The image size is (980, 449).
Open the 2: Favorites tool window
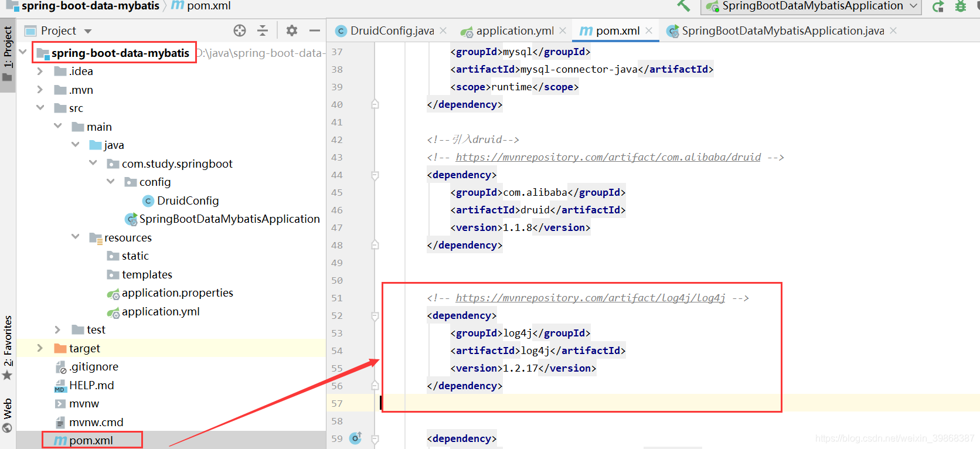pos(8,347)
